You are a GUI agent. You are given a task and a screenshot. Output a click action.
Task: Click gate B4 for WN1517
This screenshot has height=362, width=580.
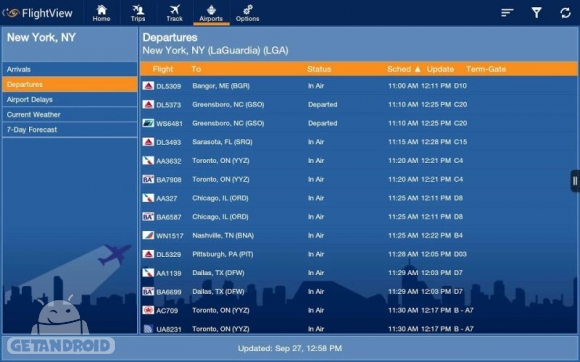tap(458, 236)
